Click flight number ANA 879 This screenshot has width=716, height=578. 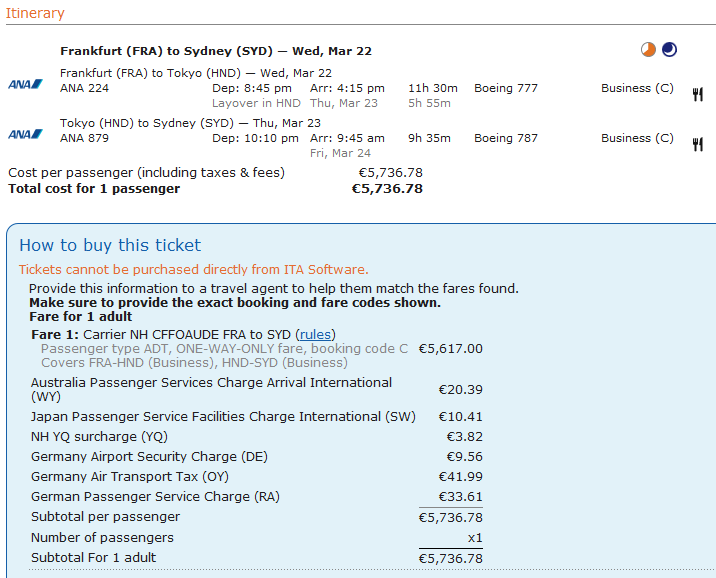84,138
